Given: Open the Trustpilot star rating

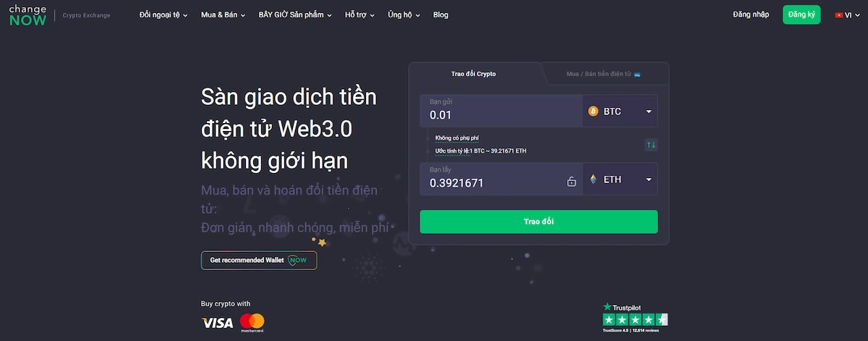Looking at the screenshot, I should 635,319.
